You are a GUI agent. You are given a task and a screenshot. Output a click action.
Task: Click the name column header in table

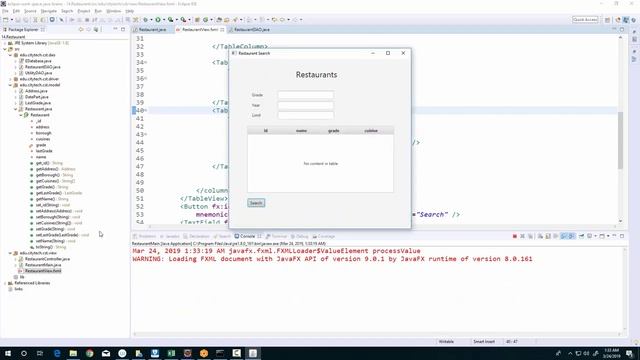pos(301,131)
